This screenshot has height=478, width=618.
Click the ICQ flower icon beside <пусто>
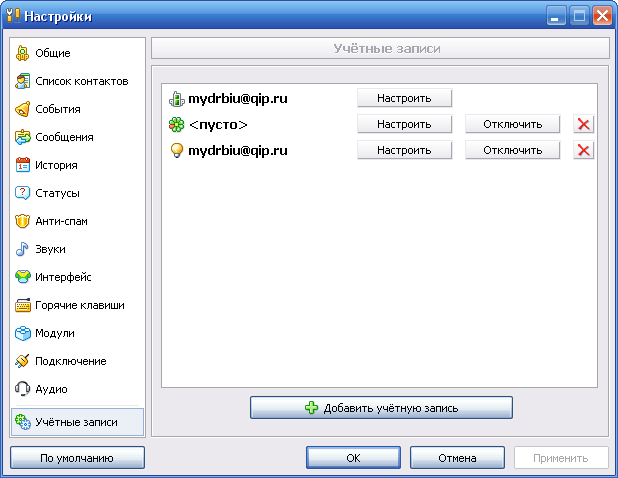coord(177,125)
